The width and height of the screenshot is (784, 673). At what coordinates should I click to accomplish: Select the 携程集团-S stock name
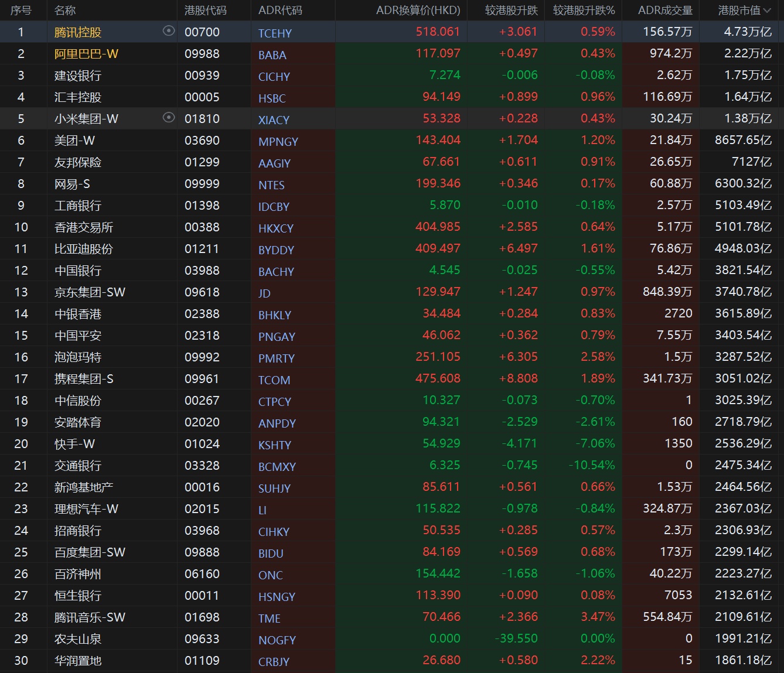click(x=84, y=379)
